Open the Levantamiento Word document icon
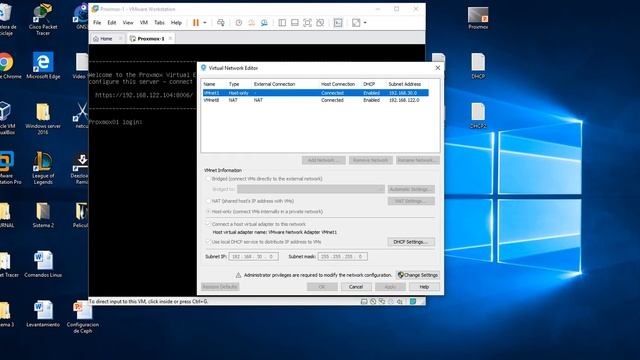This screenshot has height=360, width=640. [43, 314]
